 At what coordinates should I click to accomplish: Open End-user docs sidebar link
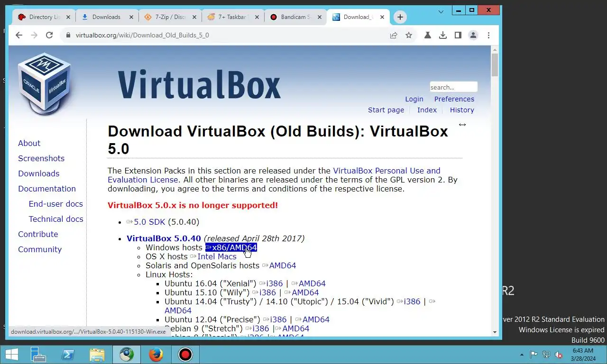tap(56, 204)
